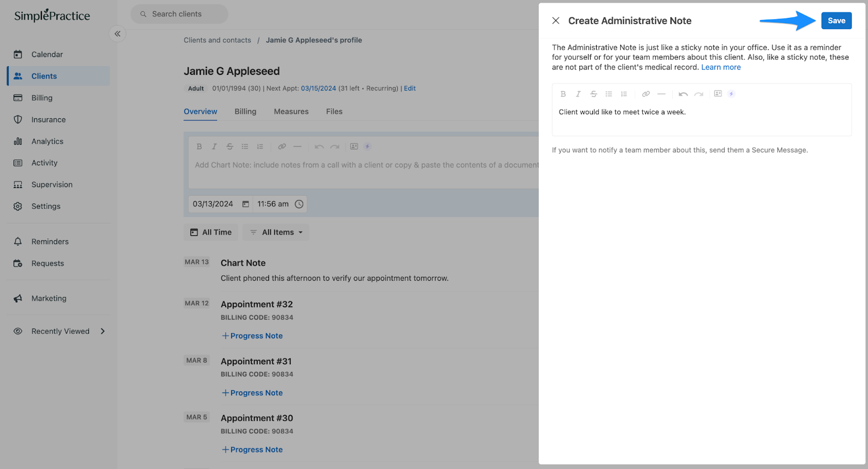Insert client info in chart note editor
This screenshot has width=868, height=469.
(x=354, y=146)
